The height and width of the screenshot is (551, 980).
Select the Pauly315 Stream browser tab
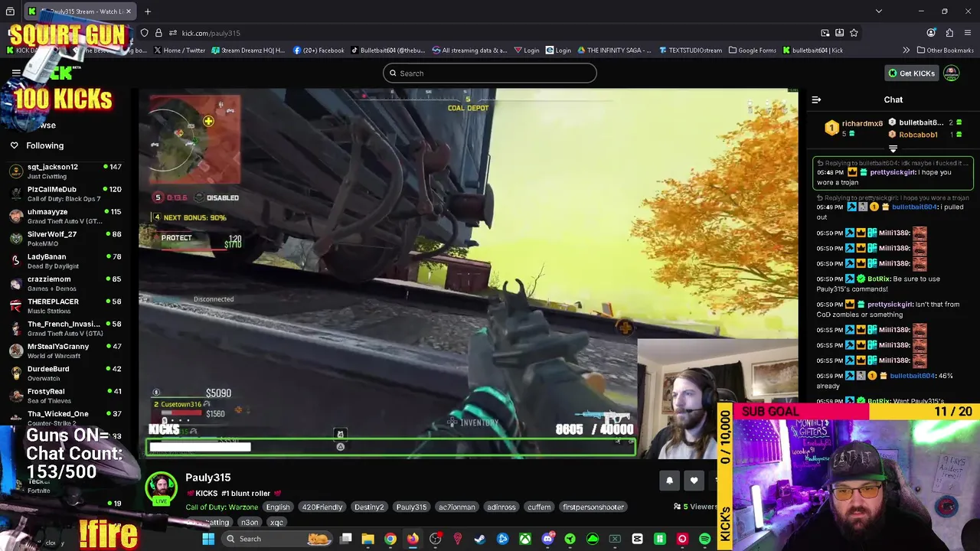coord(80,11)
